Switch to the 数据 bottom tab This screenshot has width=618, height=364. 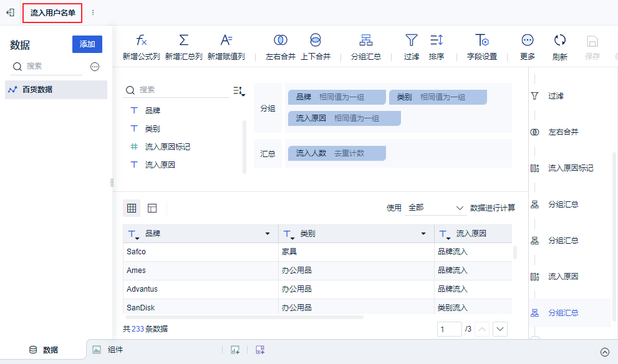[44, 350]
